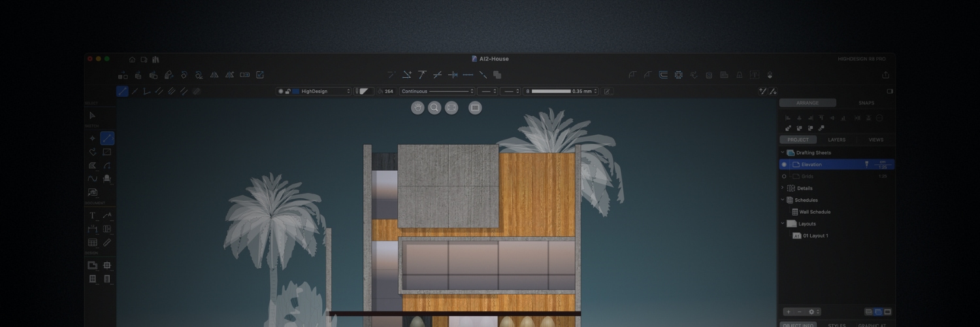Switch to the Snaps tab
Viewport: 980px width, 327px height.
pyautogui.click(x=866, y=103)
